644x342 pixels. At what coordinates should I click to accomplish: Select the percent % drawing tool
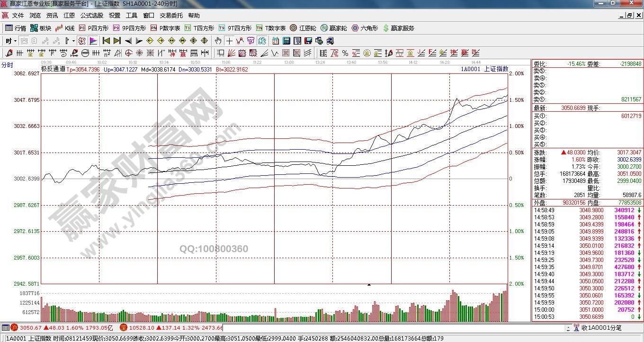[345, 53]
